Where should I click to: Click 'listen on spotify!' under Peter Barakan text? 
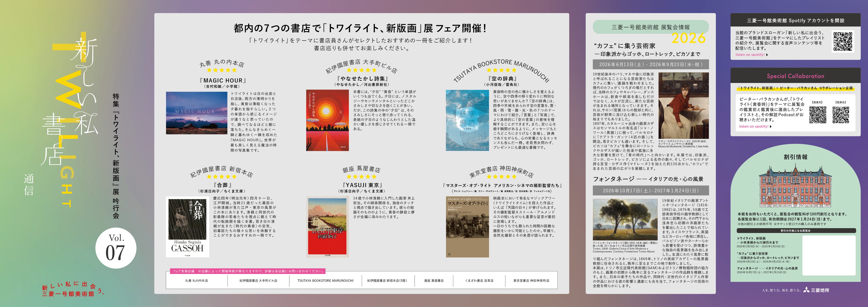click(753, 127)
